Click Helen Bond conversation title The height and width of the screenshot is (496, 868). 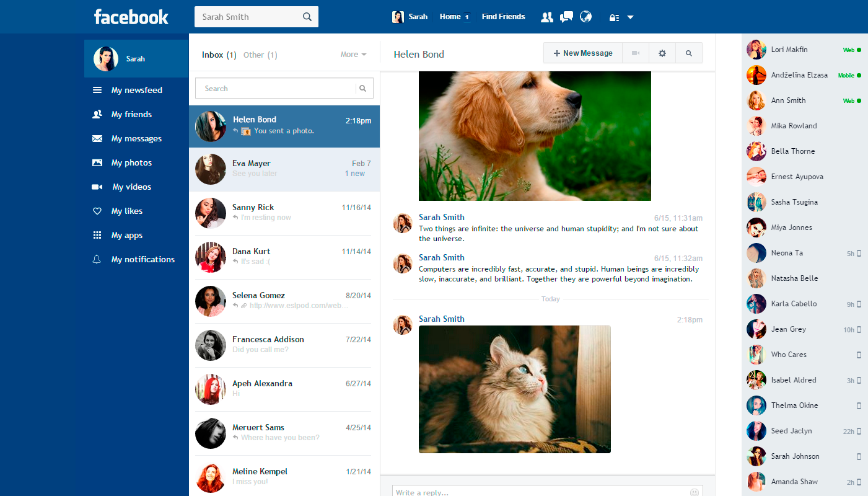[419, 55]
